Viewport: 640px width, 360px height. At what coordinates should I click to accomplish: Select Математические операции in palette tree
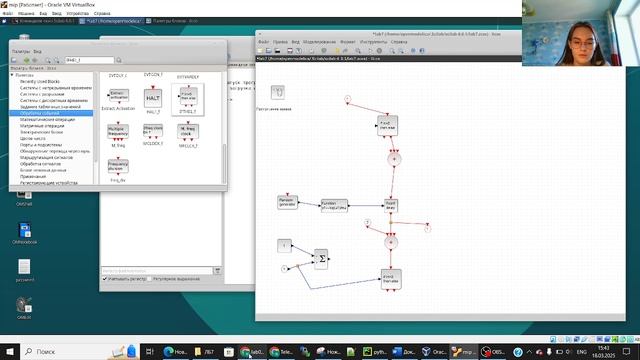click(x=47, y=120)
